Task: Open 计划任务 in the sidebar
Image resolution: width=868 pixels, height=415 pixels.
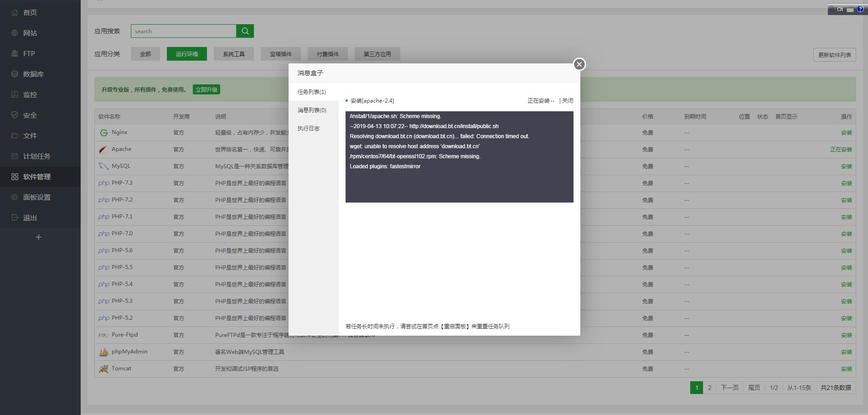Action: tap(36, 156)
